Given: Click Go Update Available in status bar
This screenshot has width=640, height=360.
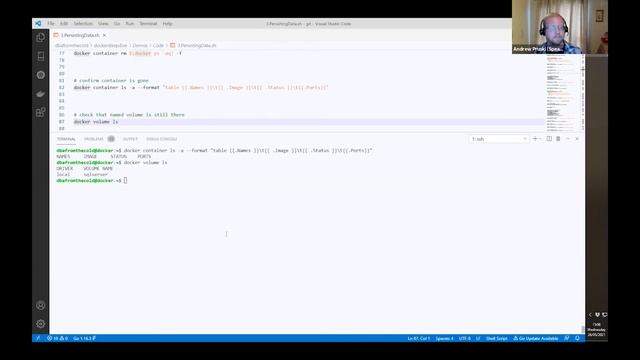Looking at the screenshot, I should pyautogui.click(x=536, y=338).
